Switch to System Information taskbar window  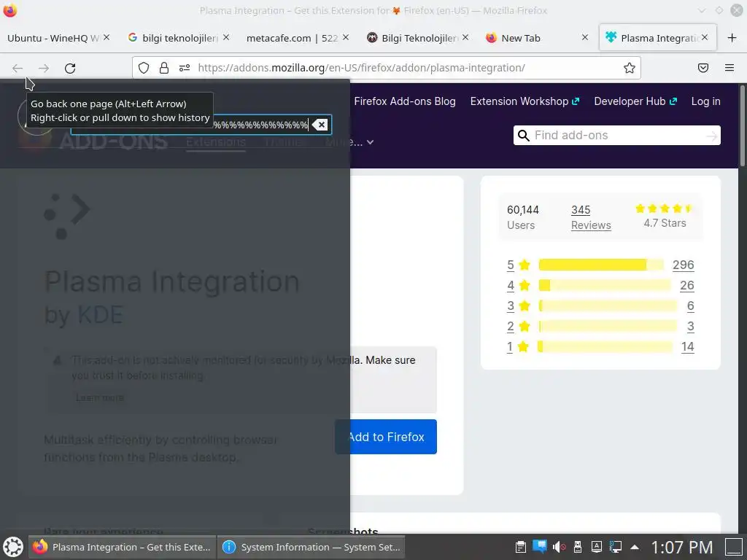pos(311,547)
